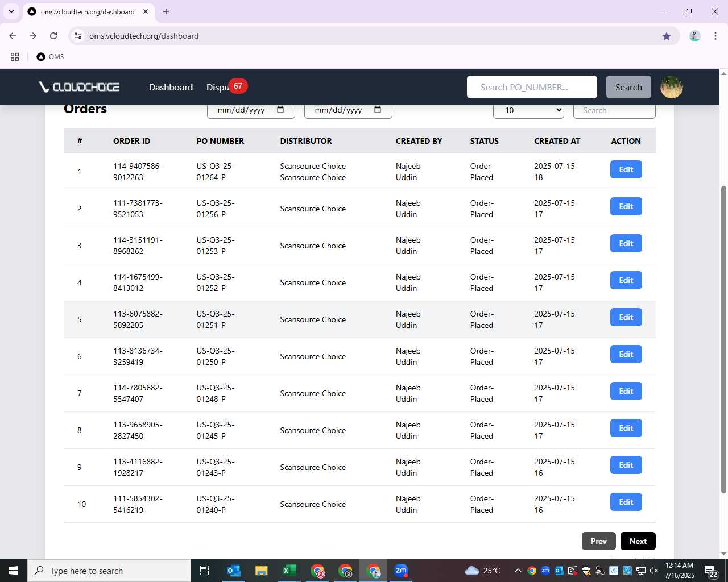
Task: Edit order with PO US-Q3-25-01243-P
Action: point(626,465)
